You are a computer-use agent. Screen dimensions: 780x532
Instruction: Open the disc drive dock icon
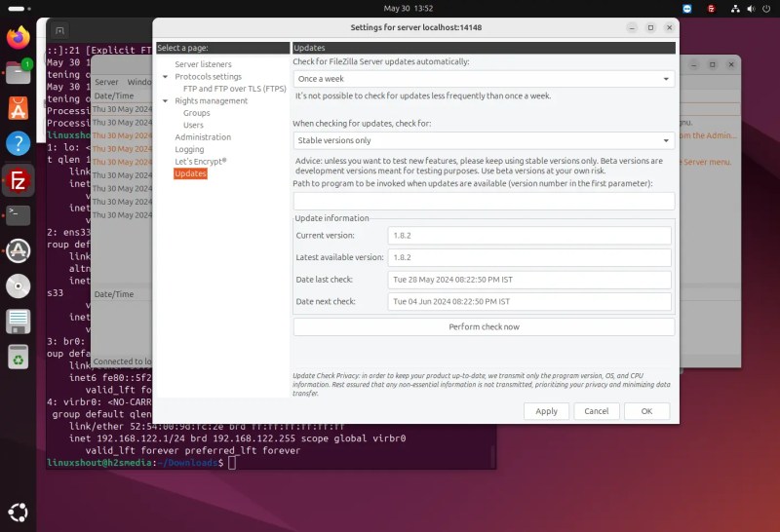(18, 286)
